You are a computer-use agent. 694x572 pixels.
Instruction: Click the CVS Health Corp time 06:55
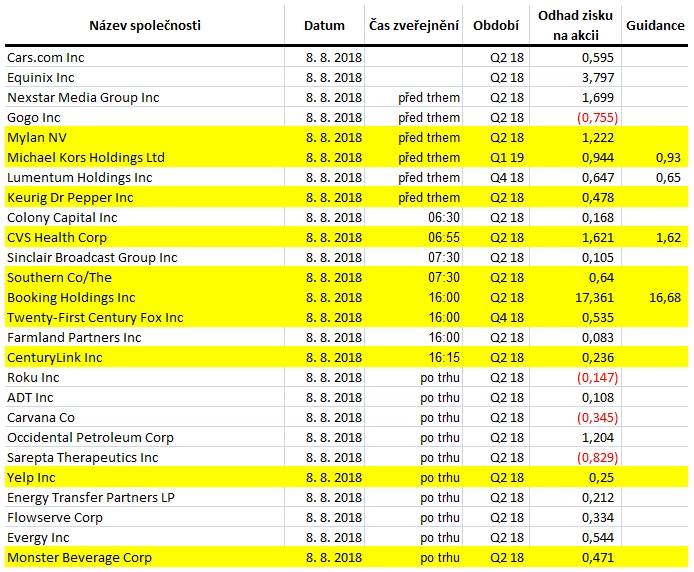click(443, 237)
